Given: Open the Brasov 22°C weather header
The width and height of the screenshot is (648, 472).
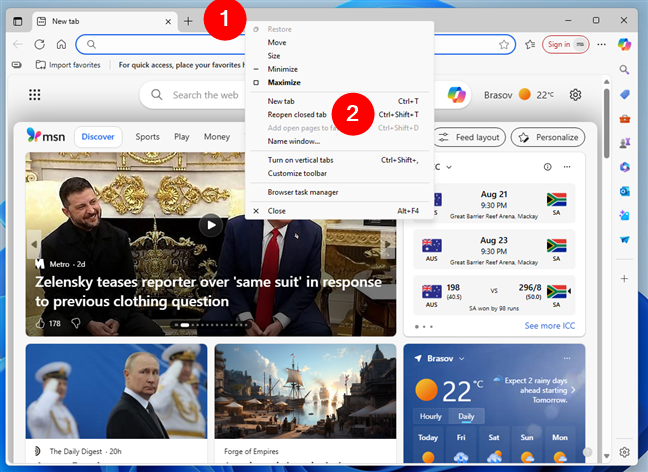Looking at the screenshot, I should [519, 95].
